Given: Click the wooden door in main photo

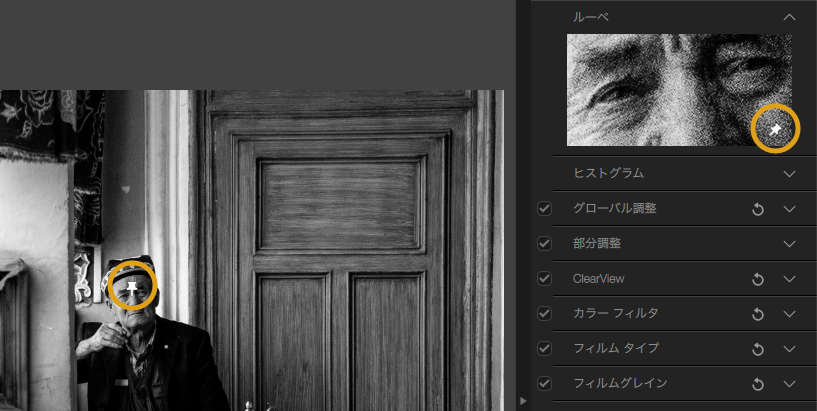Looking at the screenshot, I should point(342,251).
